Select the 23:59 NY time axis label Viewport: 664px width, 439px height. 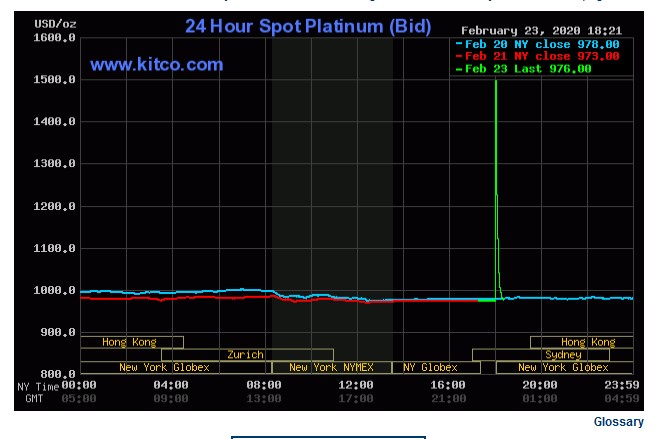point(622,385)
